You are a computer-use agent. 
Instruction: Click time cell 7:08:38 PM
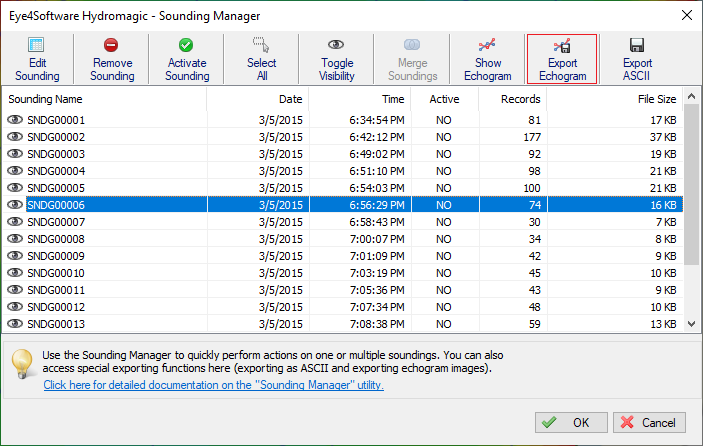[x=377, y=324]
